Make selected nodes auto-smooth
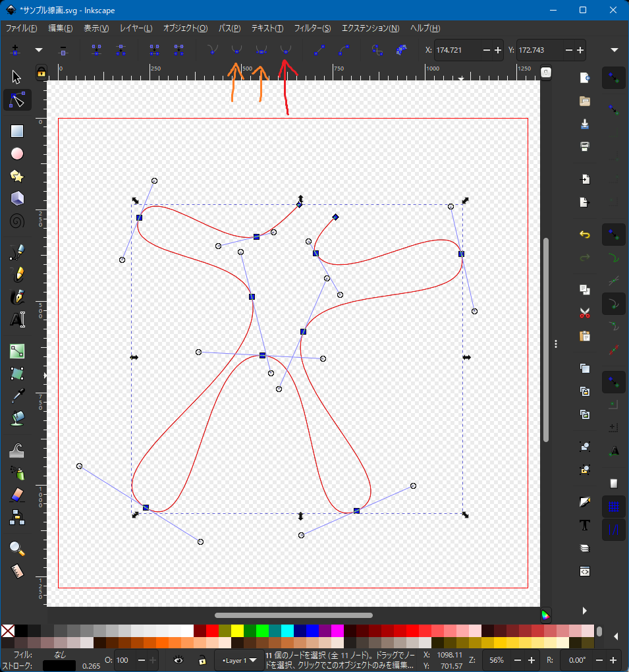The width and height of the screenshot is (629, 672). [x=285, y=50]
